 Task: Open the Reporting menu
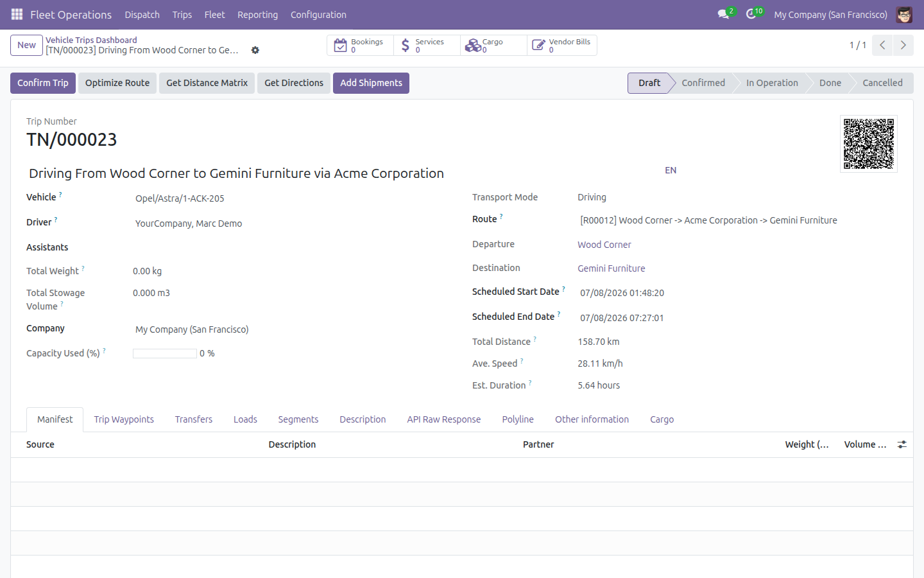257,14
